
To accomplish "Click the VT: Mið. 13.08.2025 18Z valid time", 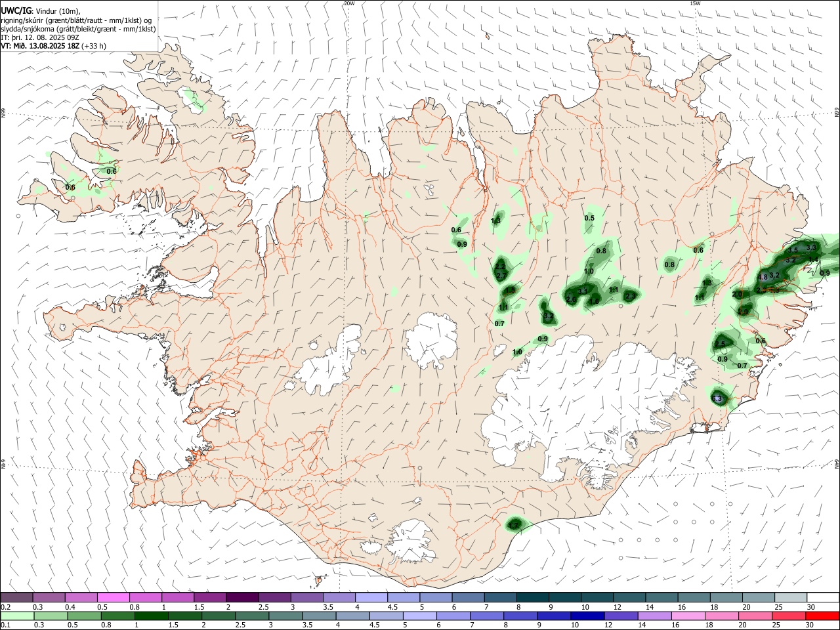I will coord(54,46).
